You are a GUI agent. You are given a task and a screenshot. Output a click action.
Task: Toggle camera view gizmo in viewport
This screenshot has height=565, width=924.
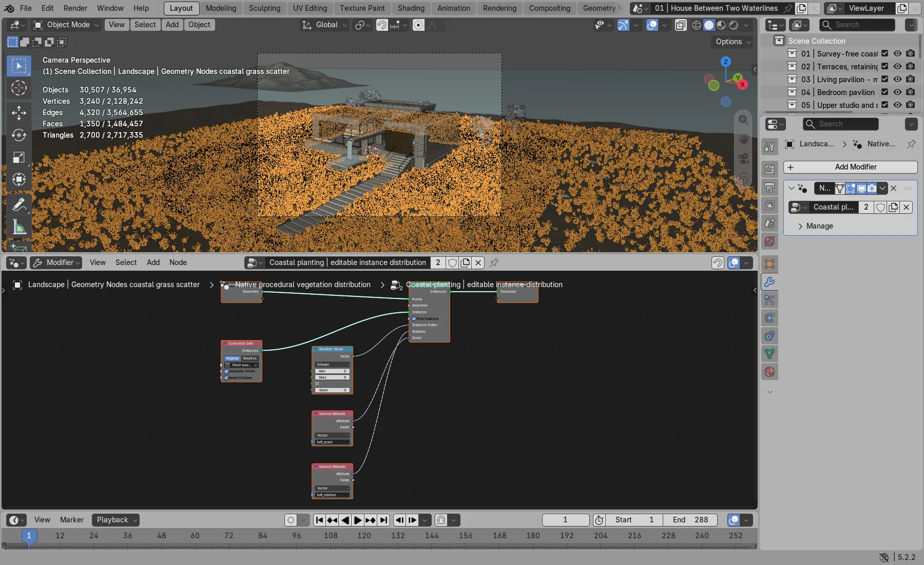(x=743, y=159)
